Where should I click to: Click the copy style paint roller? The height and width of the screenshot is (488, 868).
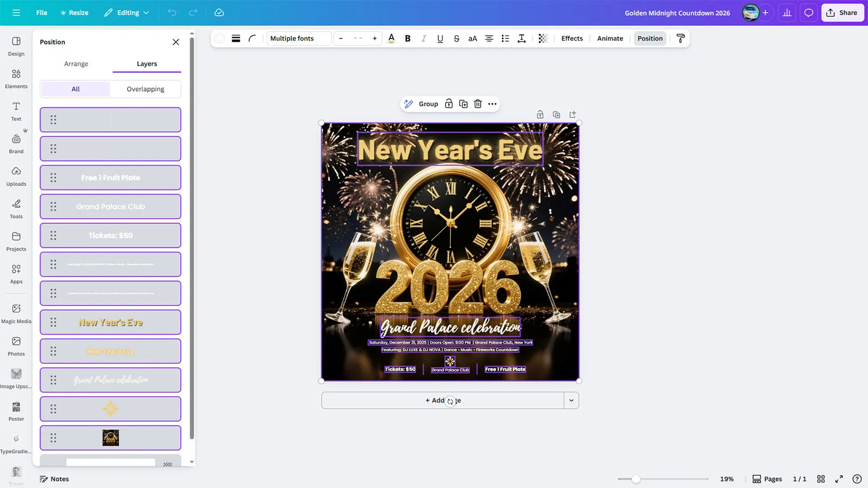coord(680,38)
